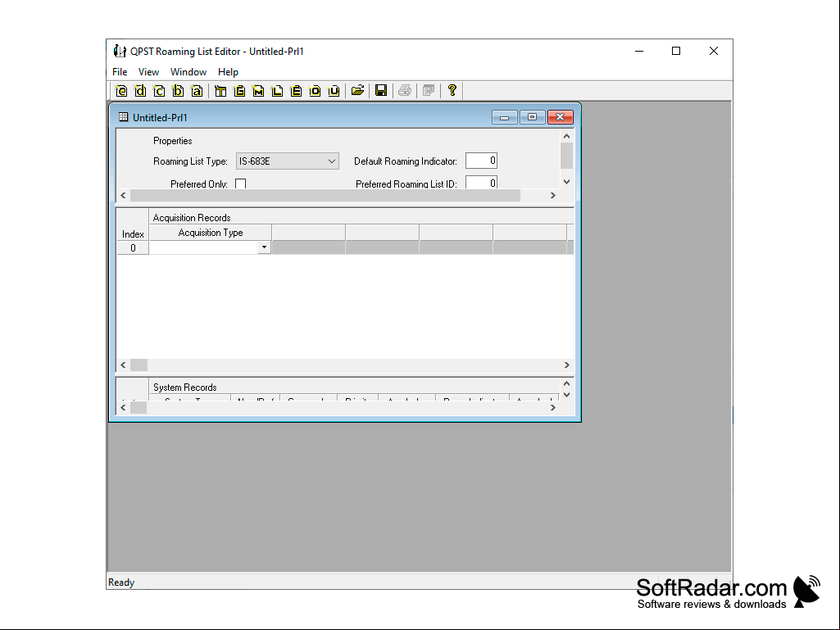This screenshot has width=840, height=630.
Task: Click the print preview toolbar icon
Action: (x=429, y=91)
